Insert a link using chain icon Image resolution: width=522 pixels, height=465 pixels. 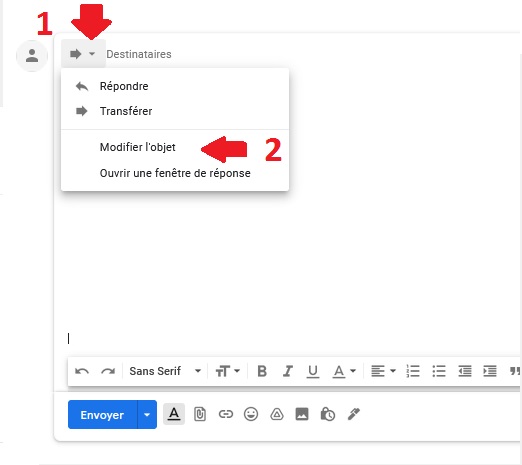pyautogui.click(x=226, y=414)
